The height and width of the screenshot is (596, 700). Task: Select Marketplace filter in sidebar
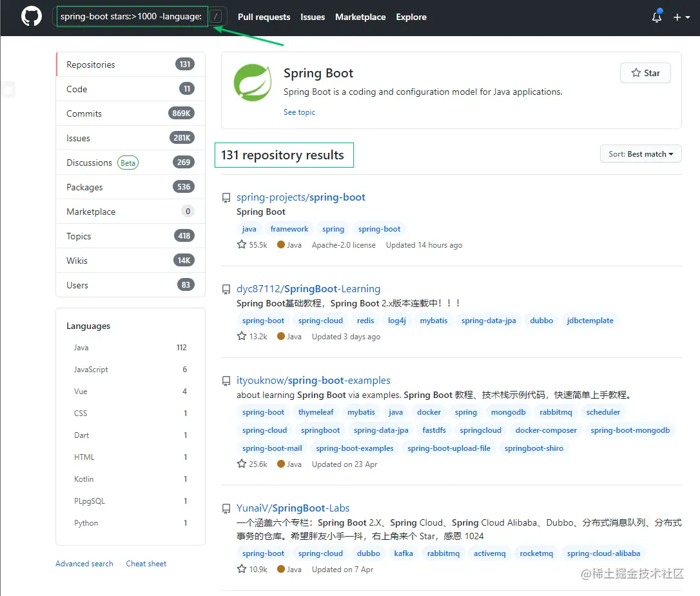[x=130, y=212]
